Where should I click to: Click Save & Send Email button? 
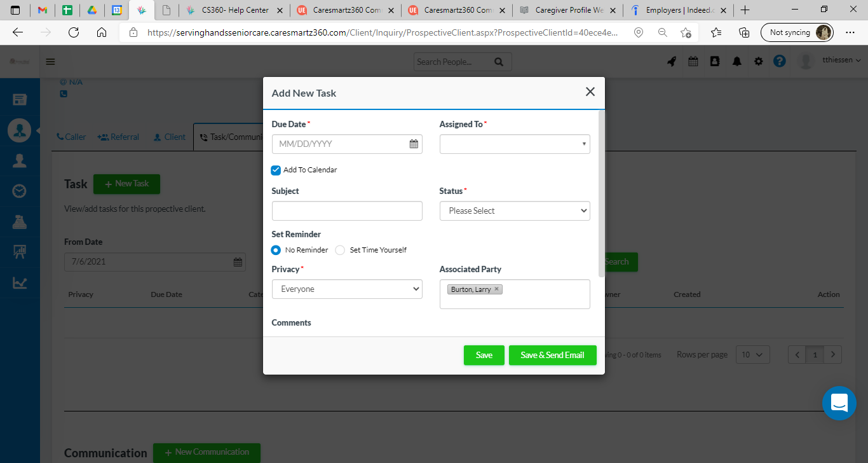pos(552,355)
